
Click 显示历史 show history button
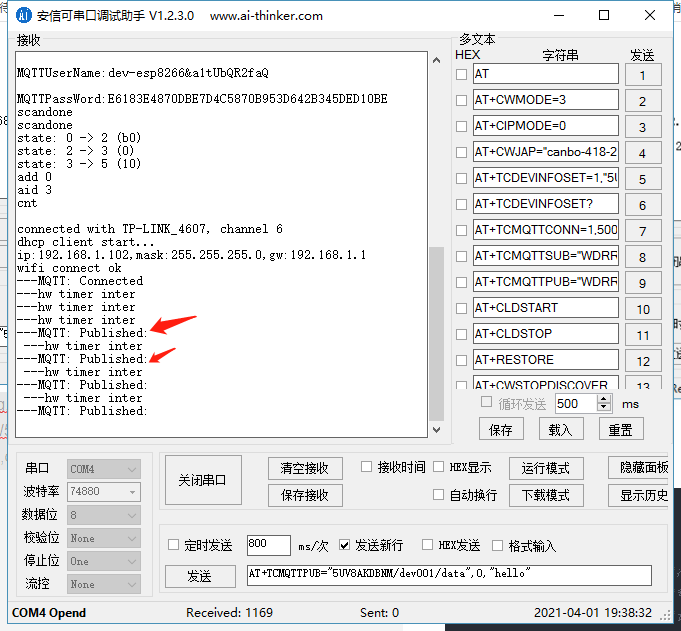[639, 495]
